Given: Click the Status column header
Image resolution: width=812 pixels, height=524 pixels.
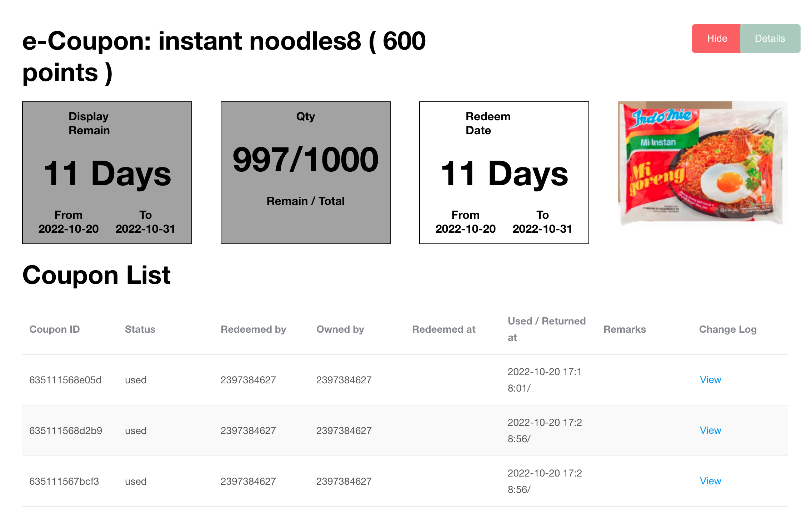Looking at the screenshot, I should [x=140, y=329].
